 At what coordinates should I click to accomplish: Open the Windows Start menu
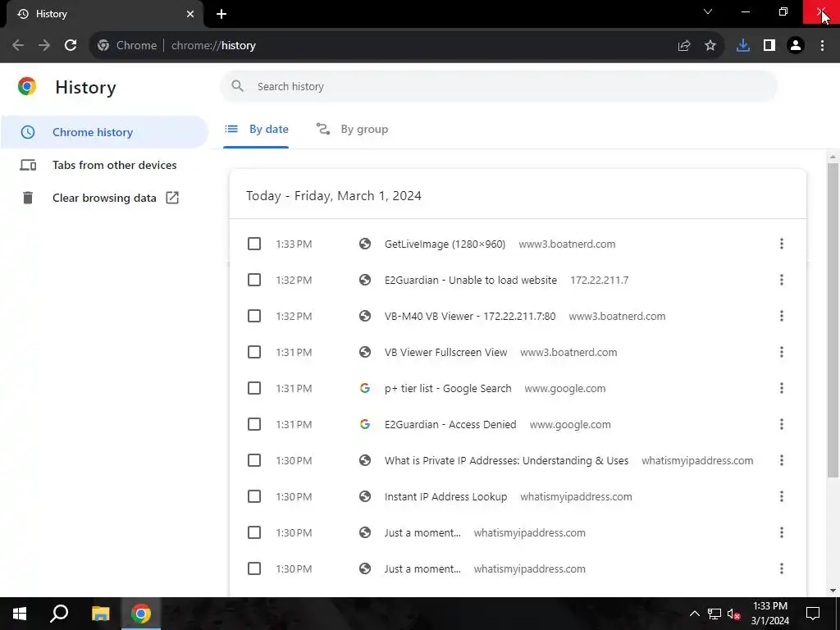(x=20, y=614)
